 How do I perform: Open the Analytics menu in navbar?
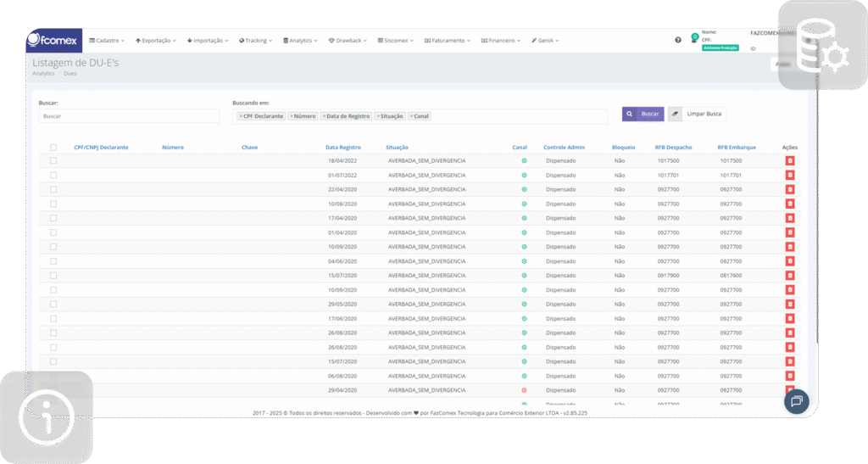click(300, 40)
